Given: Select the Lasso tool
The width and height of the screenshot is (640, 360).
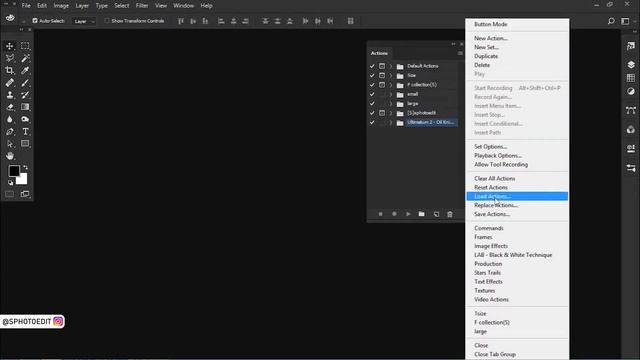Looking at the screenshot, I should click(10, 58).
